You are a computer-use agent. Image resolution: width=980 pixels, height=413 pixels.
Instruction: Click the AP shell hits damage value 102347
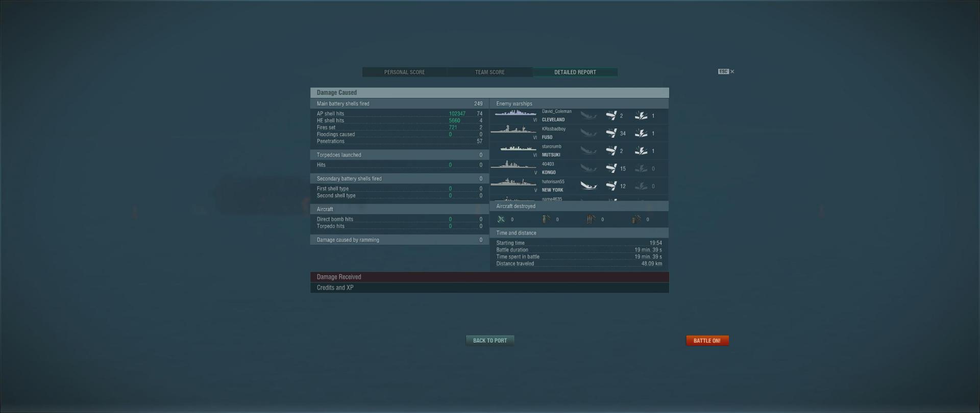457,114
